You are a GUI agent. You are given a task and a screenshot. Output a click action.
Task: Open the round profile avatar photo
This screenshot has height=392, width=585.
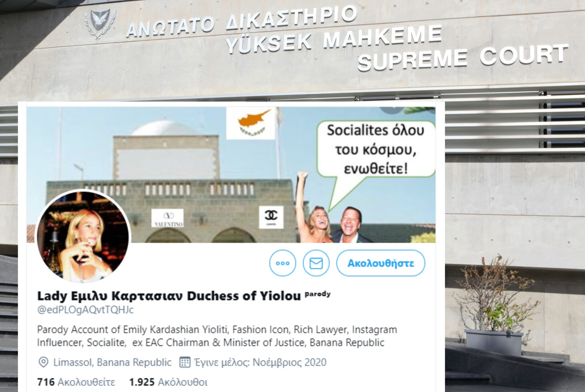pos(83,237)
